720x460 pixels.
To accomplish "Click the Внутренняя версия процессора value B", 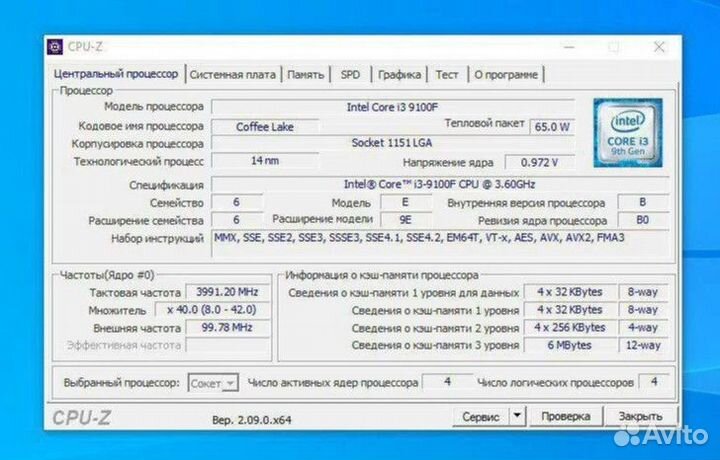I will pos(642,202).
